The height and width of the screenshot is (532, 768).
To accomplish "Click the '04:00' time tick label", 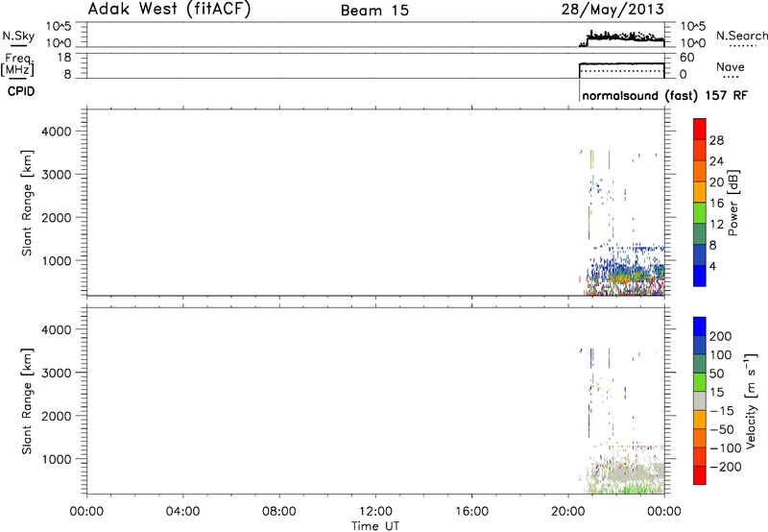I will coord(183,512).
